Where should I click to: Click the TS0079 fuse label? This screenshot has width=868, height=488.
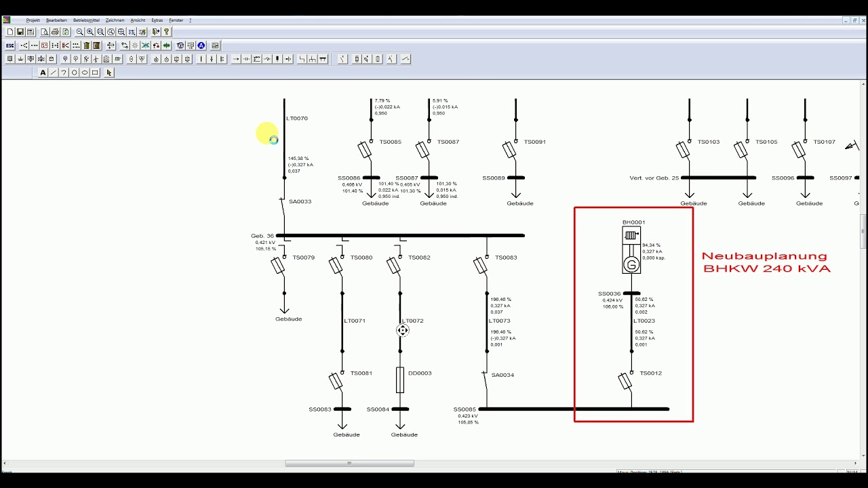304,257
